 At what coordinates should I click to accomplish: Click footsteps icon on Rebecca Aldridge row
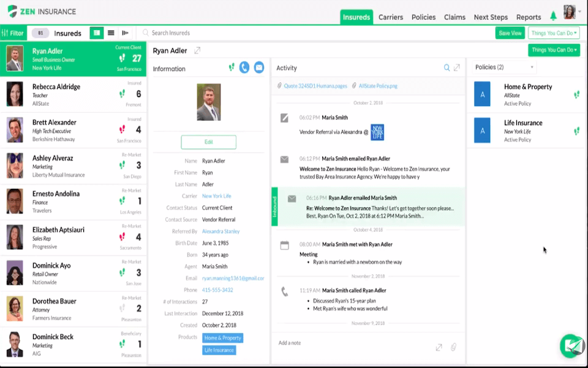[x=123, y=94]
